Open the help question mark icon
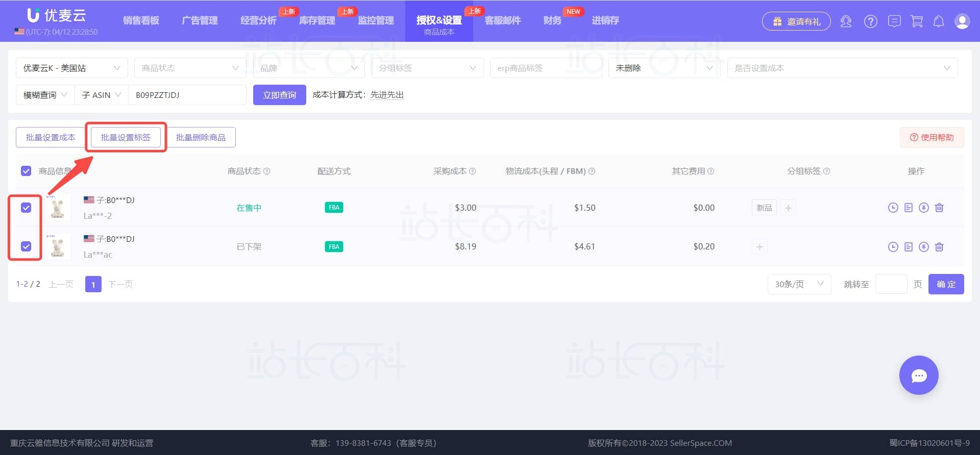Viewport: 980px width, 455px height. [x=871, y=21]
